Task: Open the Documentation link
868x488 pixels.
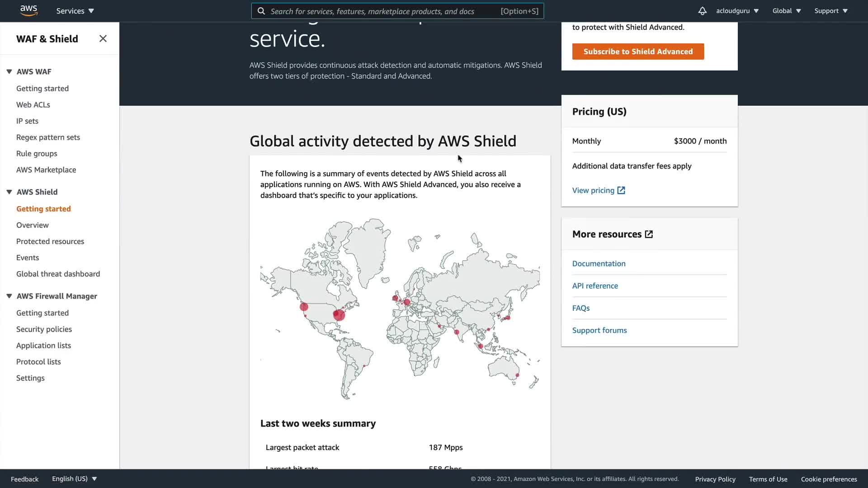Action: (x=599, y=264)
